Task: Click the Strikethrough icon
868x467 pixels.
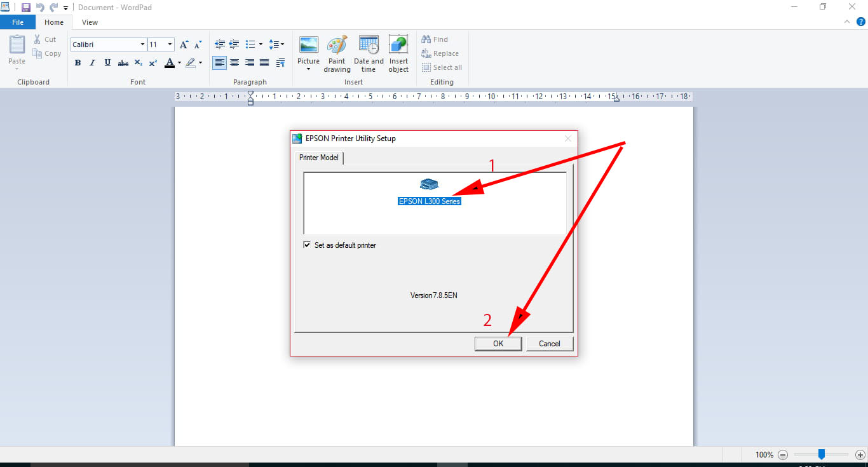Action: 123,63
